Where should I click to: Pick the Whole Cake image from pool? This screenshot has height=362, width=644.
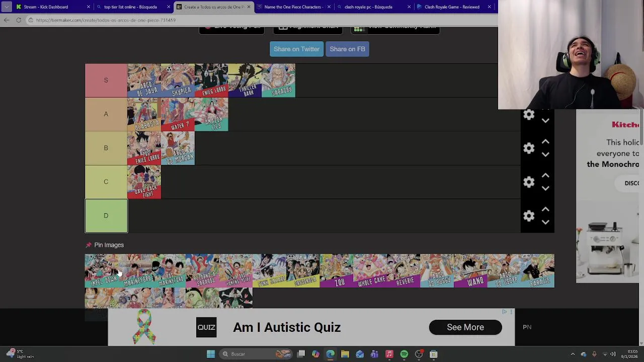370,270
